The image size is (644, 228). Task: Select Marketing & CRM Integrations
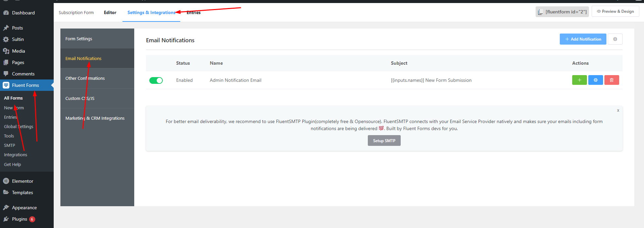click(x=95, y=118)
